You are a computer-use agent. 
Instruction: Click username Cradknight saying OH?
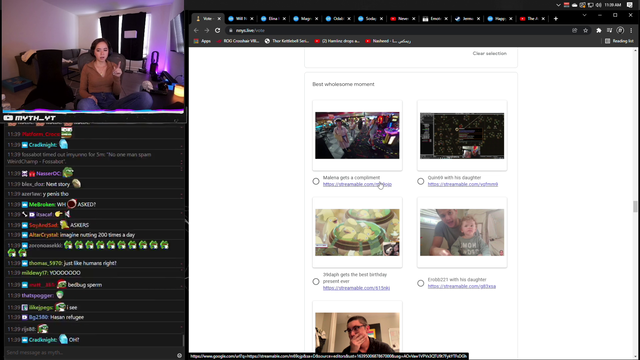click(x=42, y=340)
